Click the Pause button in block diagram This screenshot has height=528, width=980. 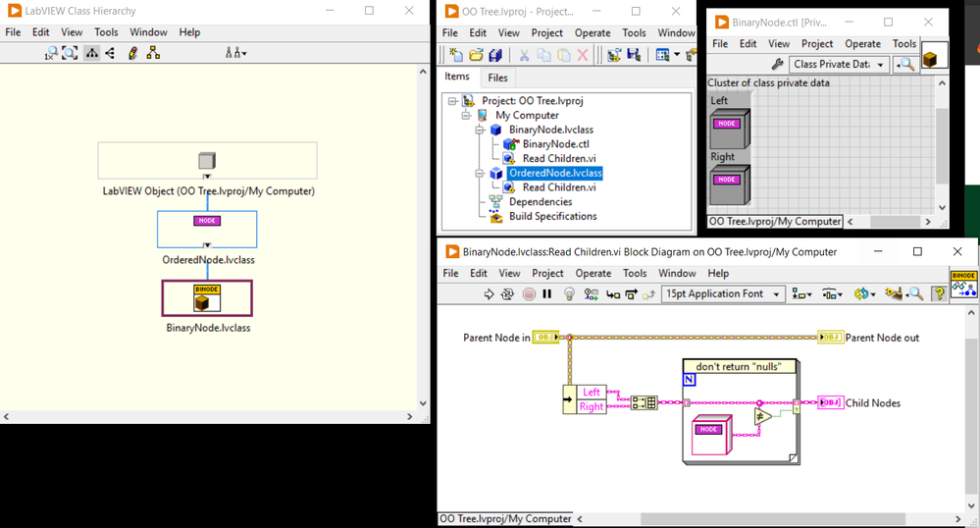click(x=547, y=294)
